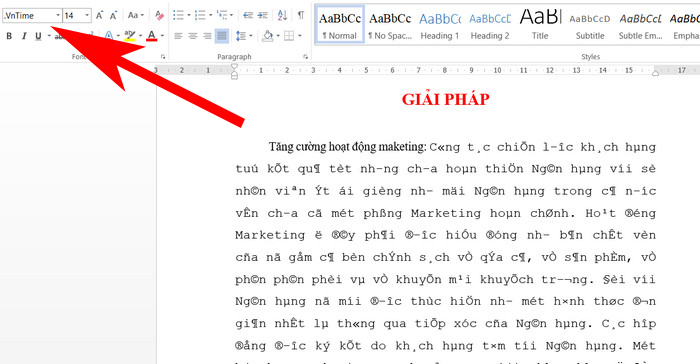Apply the Normal style
The width and height of the screenshot is (700, 364).
point(340,25)
